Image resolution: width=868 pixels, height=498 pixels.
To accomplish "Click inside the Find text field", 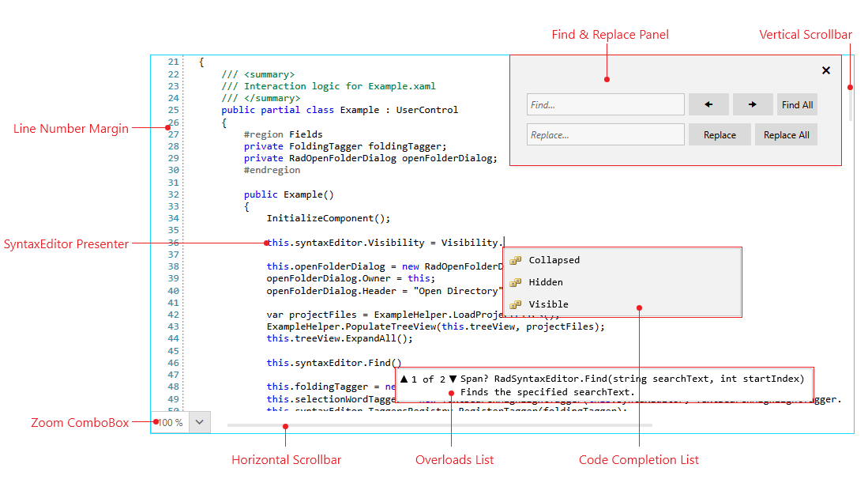I will [x=605, y=104].
